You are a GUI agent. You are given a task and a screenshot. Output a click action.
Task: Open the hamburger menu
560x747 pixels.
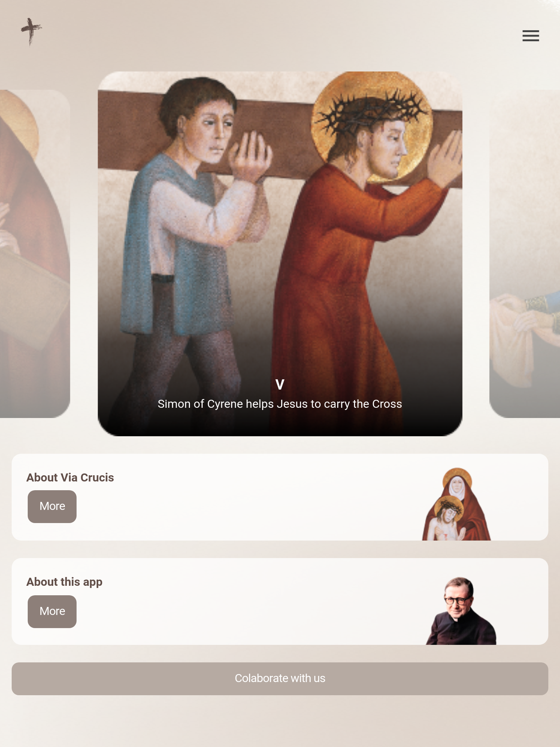click(530, 36)
